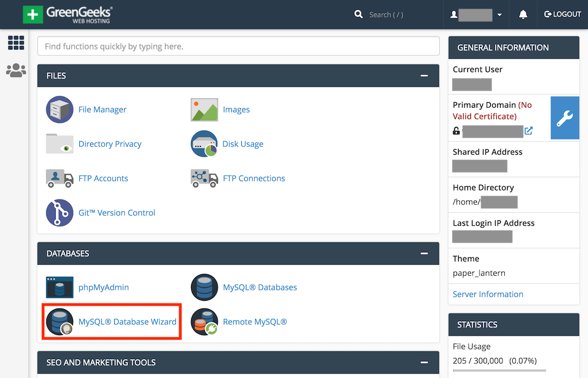Open the user account dropdown
Screen dimensions: 588x378
[477, 15]
